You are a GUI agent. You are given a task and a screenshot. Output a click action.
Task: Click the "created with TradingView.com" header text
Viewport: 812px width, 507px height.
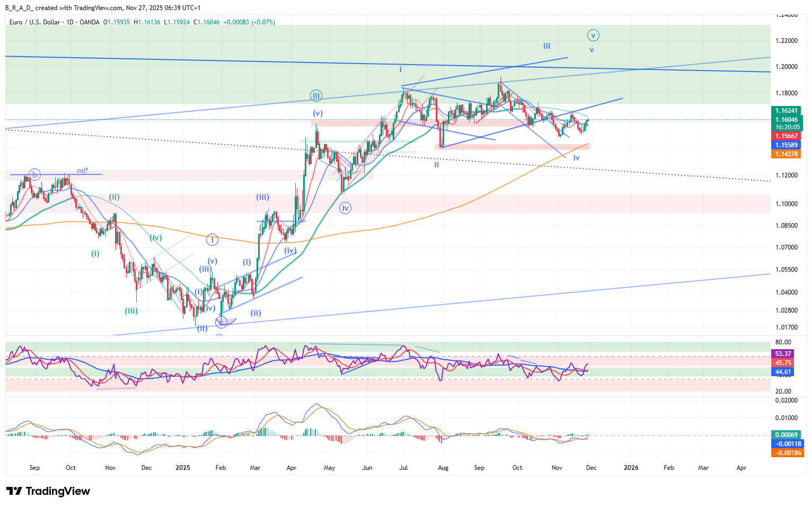tap(80, 8)
